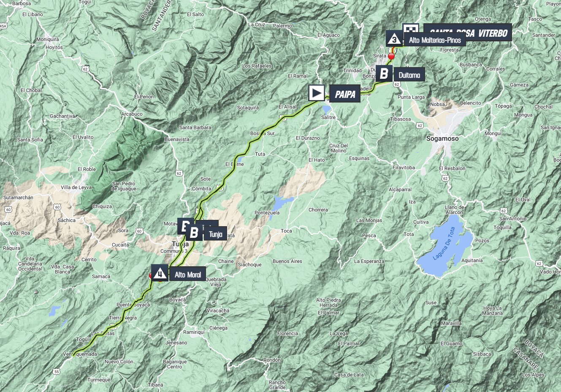Click the Villa de Leyva place name

[76, 187]
